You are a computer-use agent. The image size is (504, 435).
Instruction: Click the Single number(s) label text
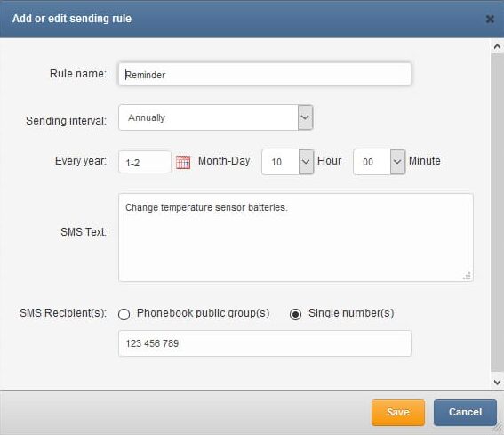click(351, 313)
